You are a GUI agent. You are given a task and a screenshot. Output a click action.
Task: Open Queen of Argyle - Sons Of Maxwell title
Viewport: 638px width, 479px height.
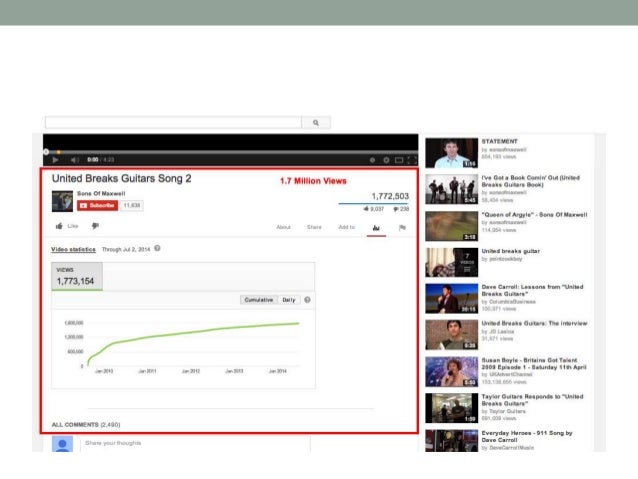point(534,214)
